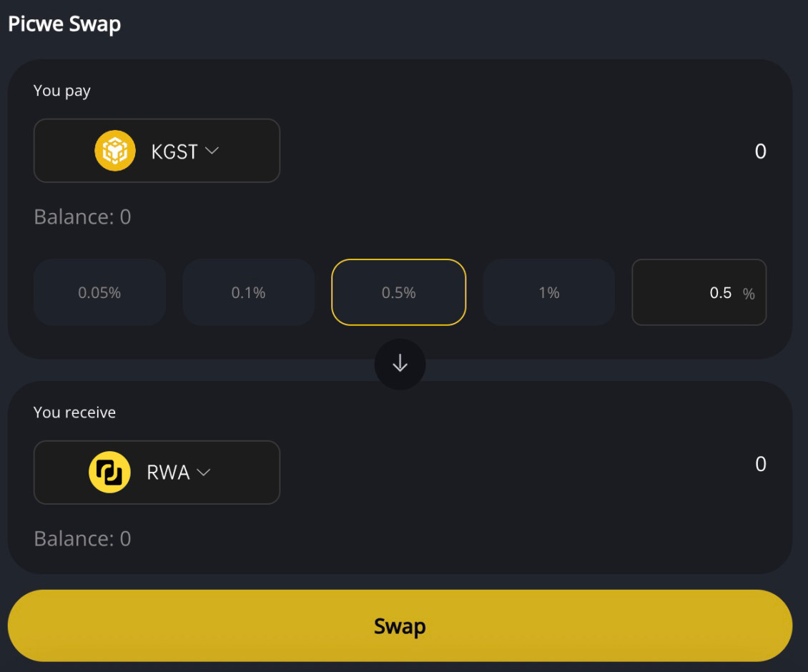Image resolution: width=808 pixels, height=672 pixels.
Task: Click the Balance text under KGST
Action: [82, 217]
